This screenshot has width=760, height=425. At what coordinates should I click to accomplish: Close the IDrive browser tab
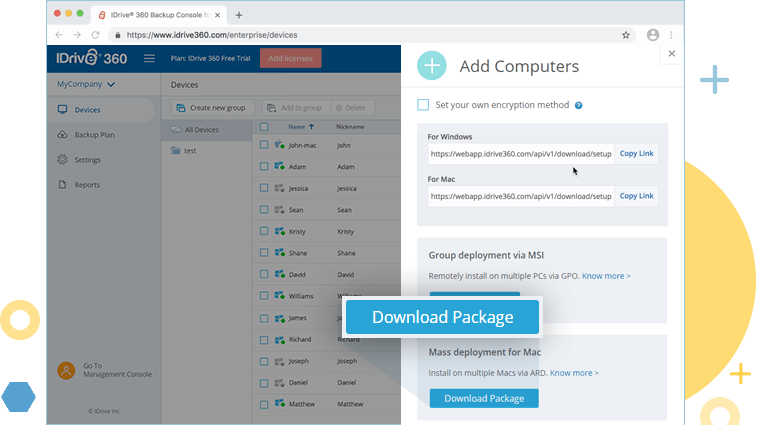click(218, 15)
